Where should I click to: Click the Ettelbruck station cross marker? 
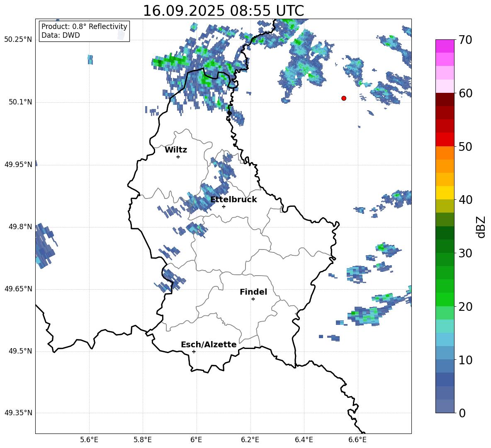click(224, 206)
